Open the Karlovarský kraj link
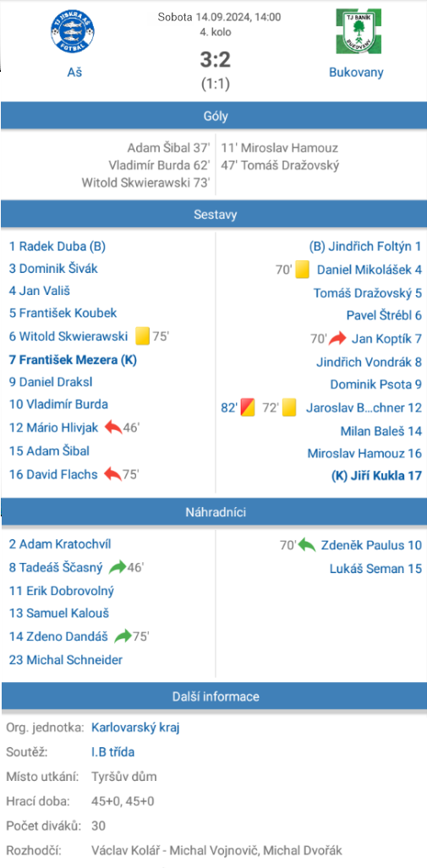Viewport: 427px width, 868px height. (x=135, y=728)
